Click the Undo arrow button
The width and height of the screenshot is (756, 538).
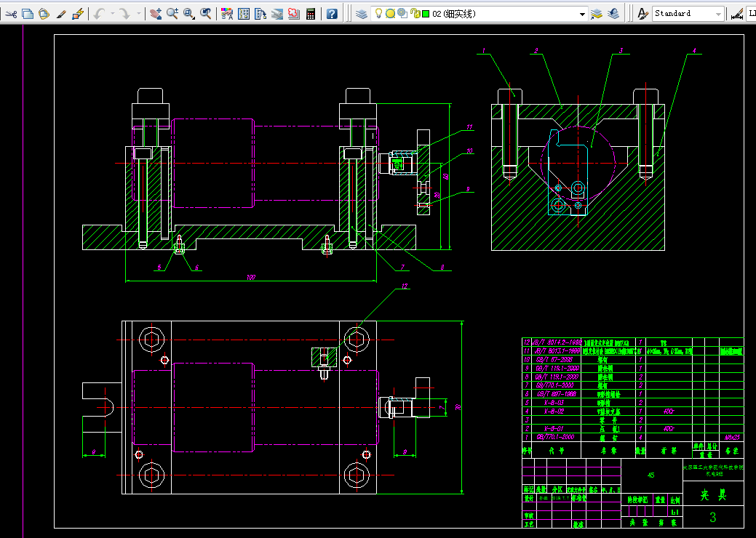(x=100, y=14)
